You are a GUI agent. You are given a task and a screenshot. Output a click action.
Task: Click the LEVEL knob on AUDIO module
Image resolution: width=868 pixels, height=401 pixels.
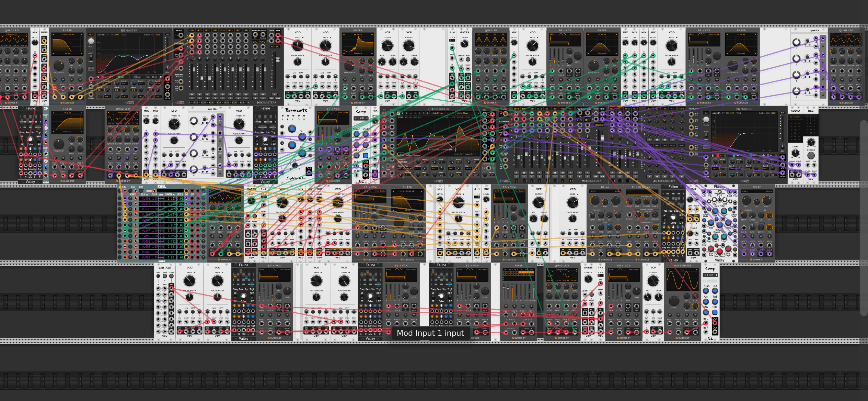(x=795, y=153)
